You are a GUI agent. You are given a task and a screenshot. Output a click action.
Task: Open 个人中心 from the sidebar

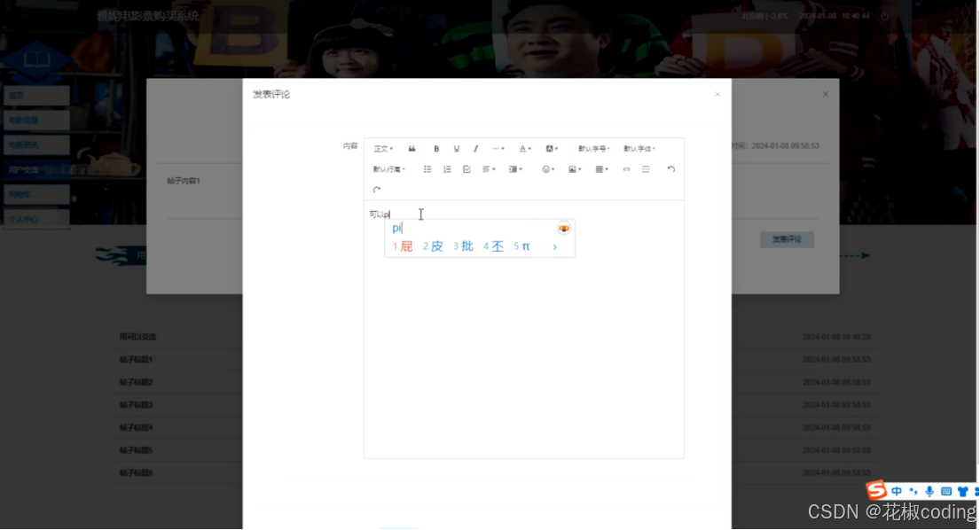point(35,218)
